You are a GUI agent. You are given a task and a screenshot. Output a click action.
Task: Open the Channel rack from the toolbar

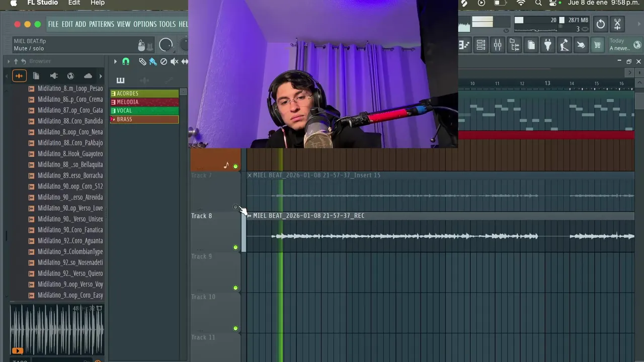480,45
